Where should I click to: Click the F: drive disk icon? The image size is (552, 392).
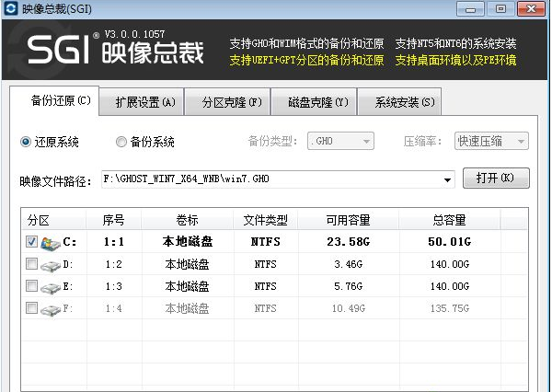pos(50,308)
